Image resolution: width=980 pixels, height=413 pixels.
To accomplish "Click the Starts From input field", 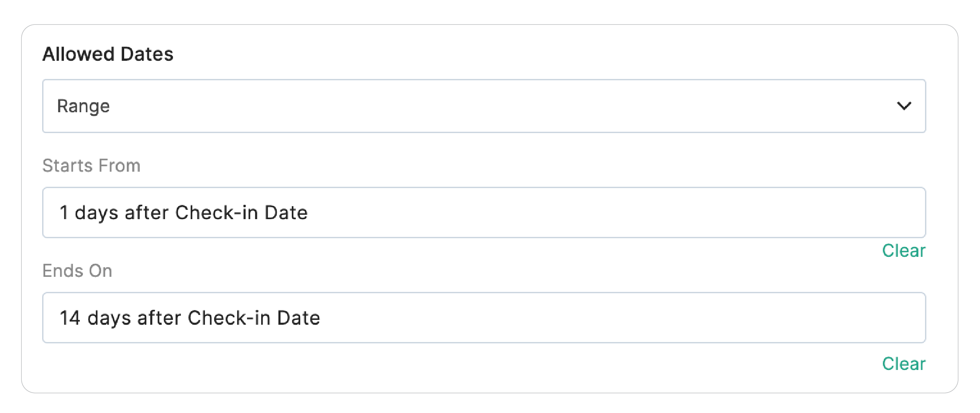I will click(x=483, y=212).
